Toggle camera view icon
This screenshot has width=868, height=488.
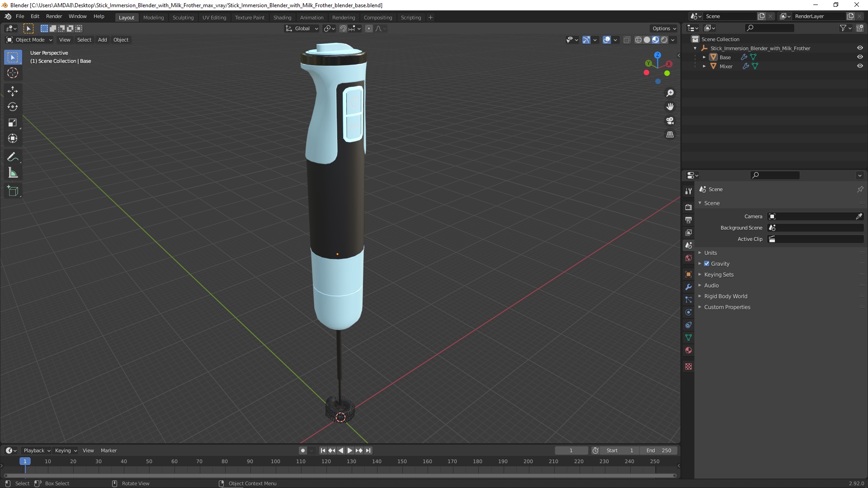[x=670, y=121]
